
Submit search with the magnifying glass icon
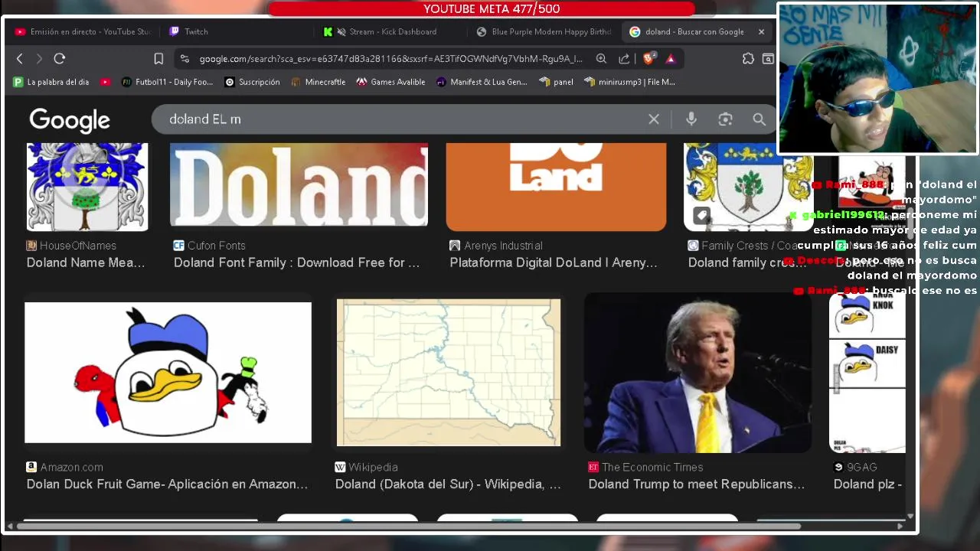pos(759,119)
